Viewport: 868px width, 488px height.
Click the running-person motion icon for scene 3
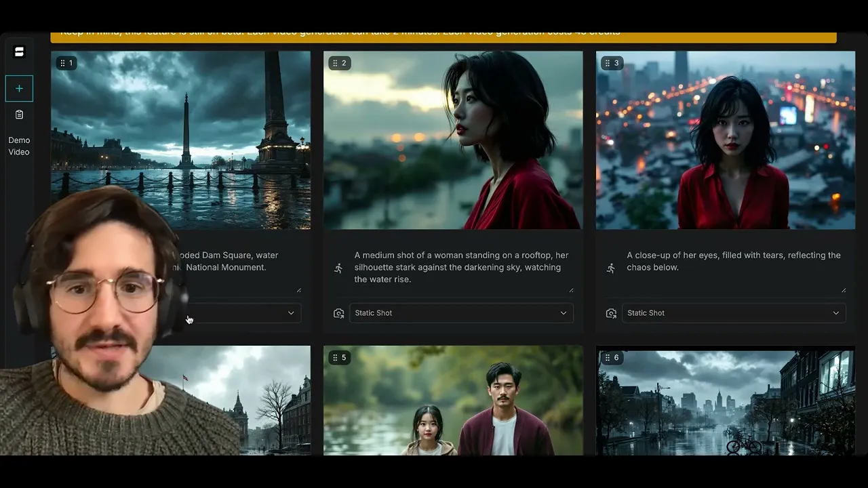click(611, 268)
